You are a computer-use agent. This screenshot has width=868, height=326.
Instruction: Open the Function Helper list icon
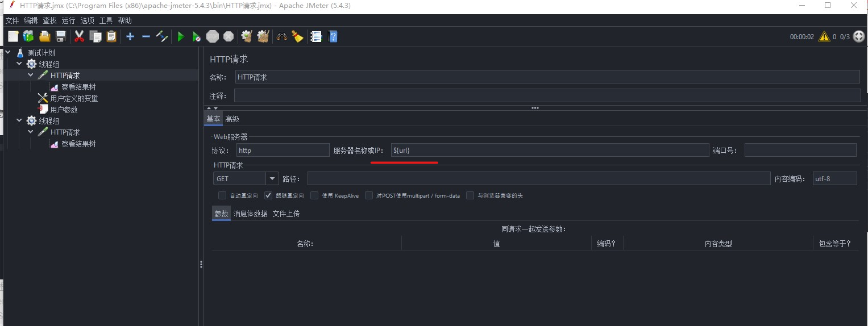[x=317, y=36]
